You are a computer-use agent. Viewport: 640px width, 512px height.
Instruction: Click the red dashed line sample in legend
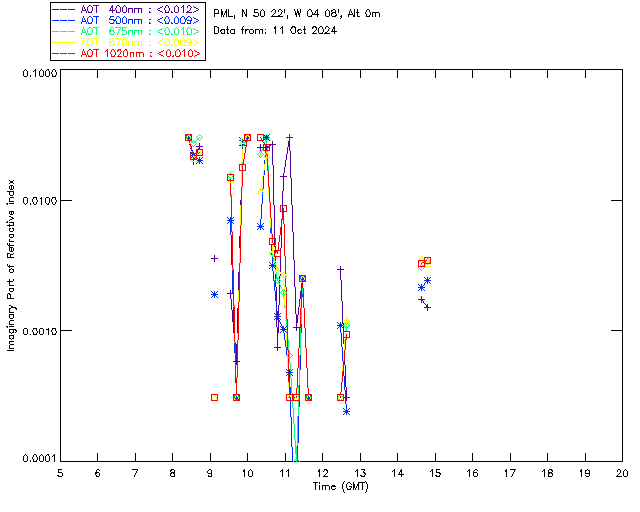(x=64, y=53)
